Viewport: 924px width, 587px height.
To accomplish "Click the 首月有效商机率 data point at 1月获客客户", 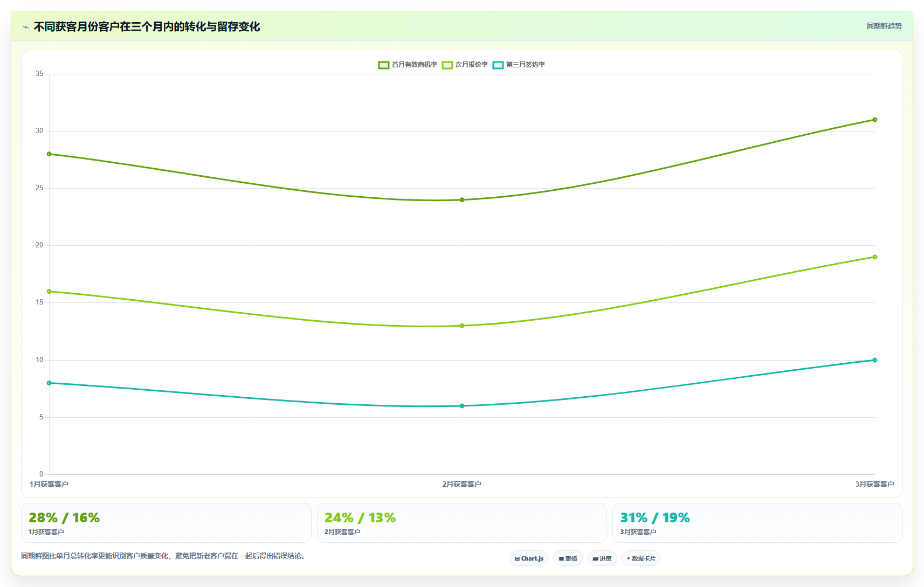I will pyautogui.click(x=49, y=154).
